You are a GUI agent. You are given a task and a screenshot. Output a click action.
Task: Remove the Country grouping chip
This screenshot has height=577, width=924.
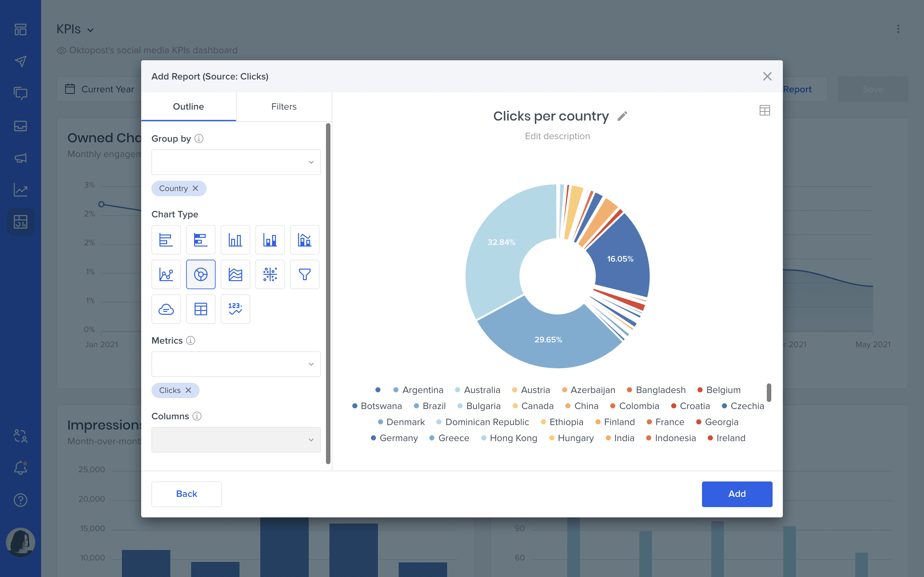click(195, 188)
